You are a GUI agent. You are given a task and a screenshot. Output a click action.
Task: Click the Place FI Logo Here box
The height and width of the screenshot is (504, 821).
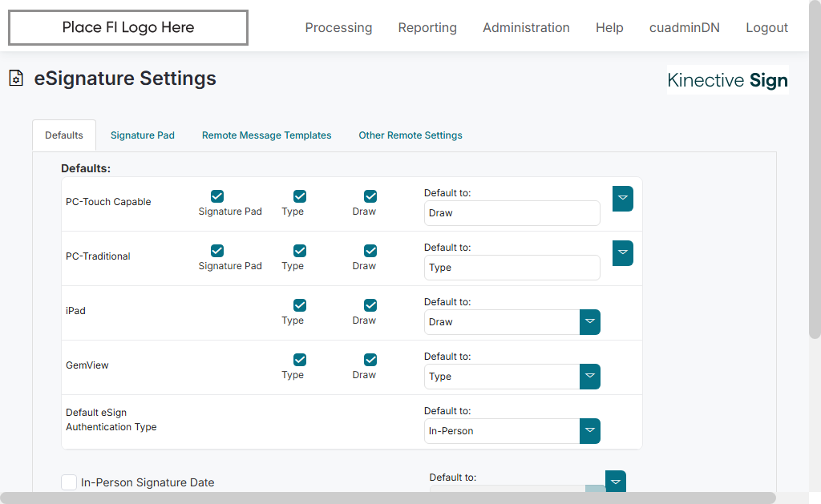click(x=128, y=28)
